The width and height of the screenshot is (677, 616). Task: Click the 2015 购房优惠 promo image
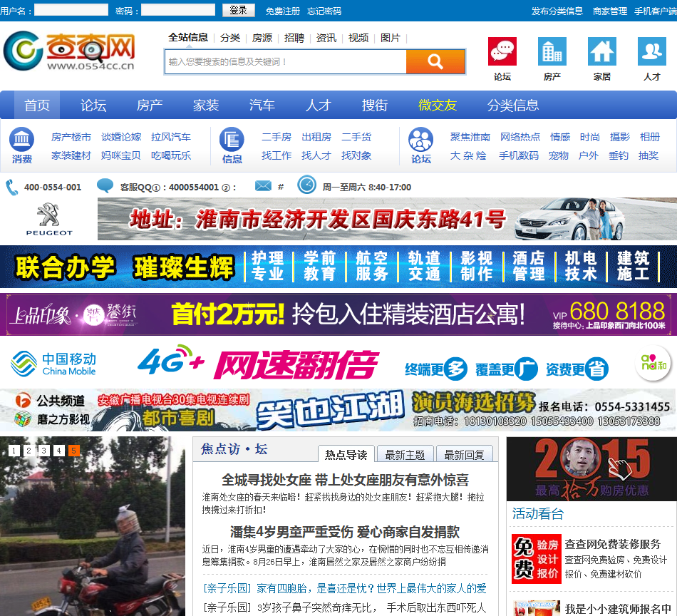tap(591, 468)
